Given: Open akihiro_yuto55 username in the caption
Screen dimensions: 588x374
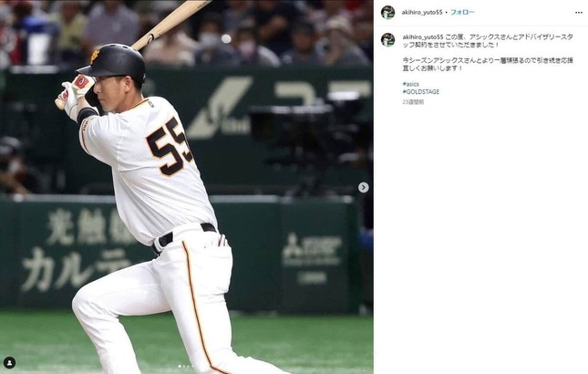Looking at the screenshot, I should click(x=423, y=36).
